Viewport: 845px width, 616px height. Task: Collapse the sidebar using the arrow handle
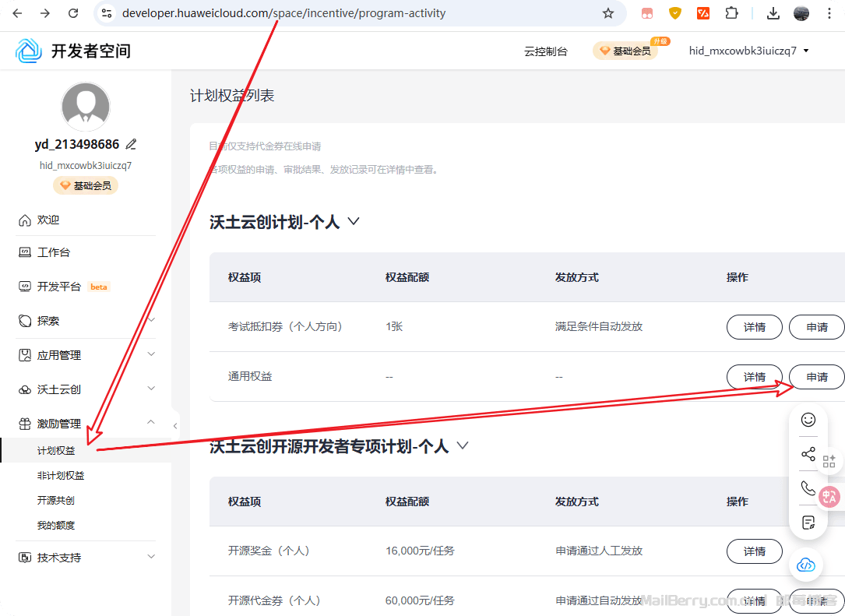coord(175,426)
